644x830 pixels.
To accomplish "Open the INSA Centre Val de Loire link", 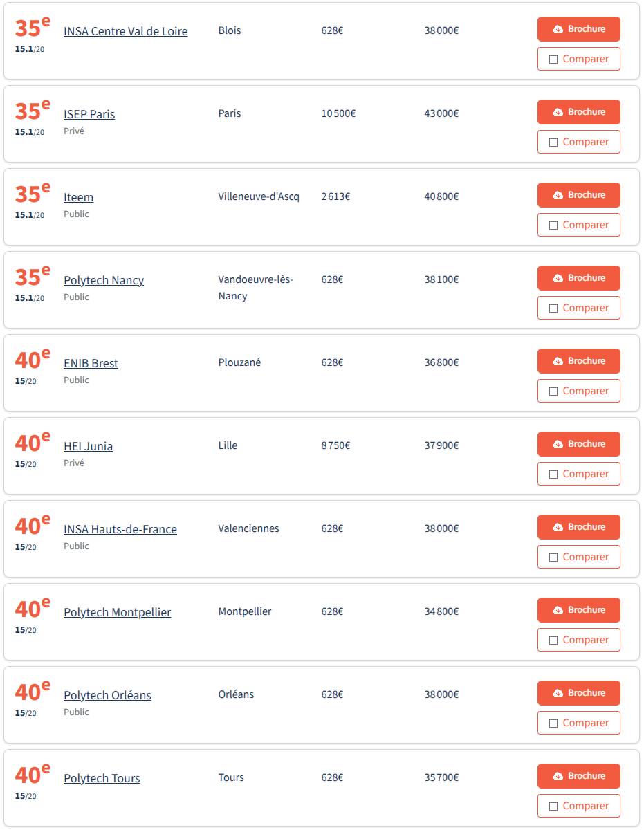I will pos(125,31).
